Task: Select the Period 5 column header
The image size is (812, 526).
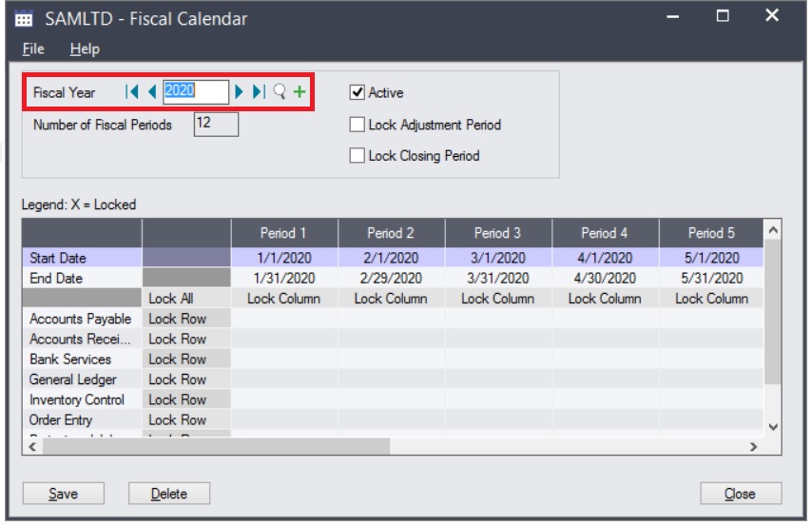Action: click(711, 233)
